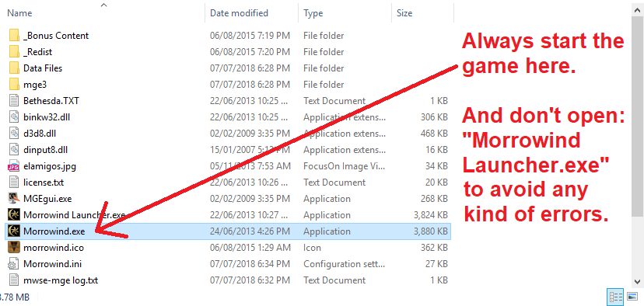Click the Icon type cell
The width and height of the screenshot is (644, 306).
(x=312, y=247)
